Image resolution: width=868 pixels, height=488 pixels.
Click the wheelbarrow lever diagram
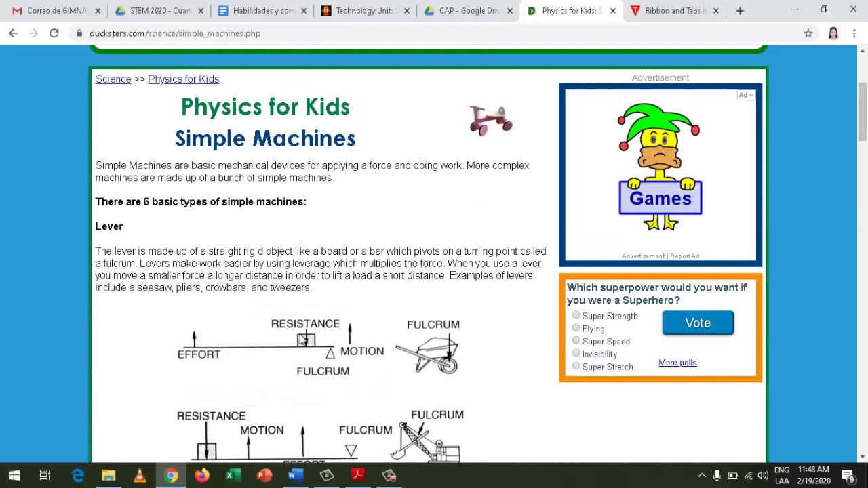pos(429,355)
